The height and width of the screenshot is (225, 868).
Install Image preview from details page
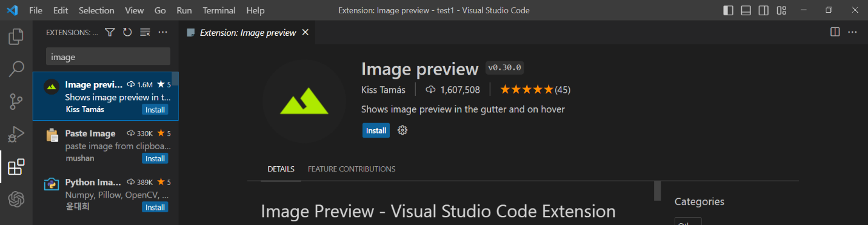(376, 130)
